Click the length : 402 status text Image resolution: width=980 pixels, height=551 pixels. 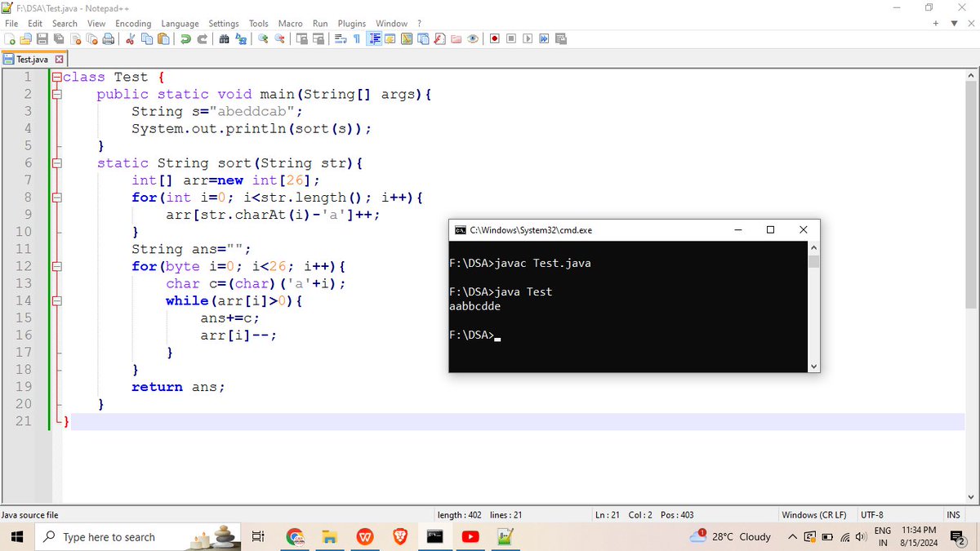(461, 515)
